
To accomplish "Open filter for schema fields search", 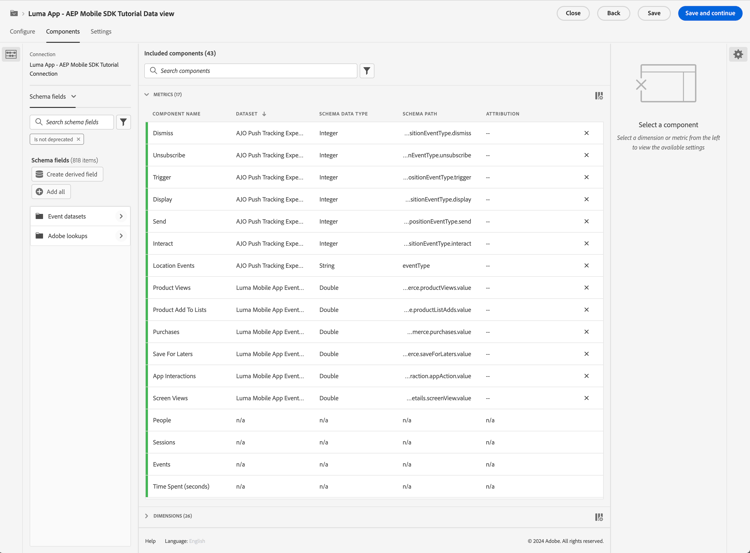I will (x=123, y=122).
